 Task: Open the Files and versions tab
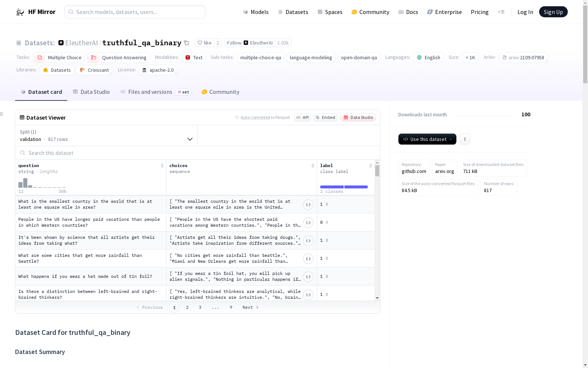click(x=155, y=92)
